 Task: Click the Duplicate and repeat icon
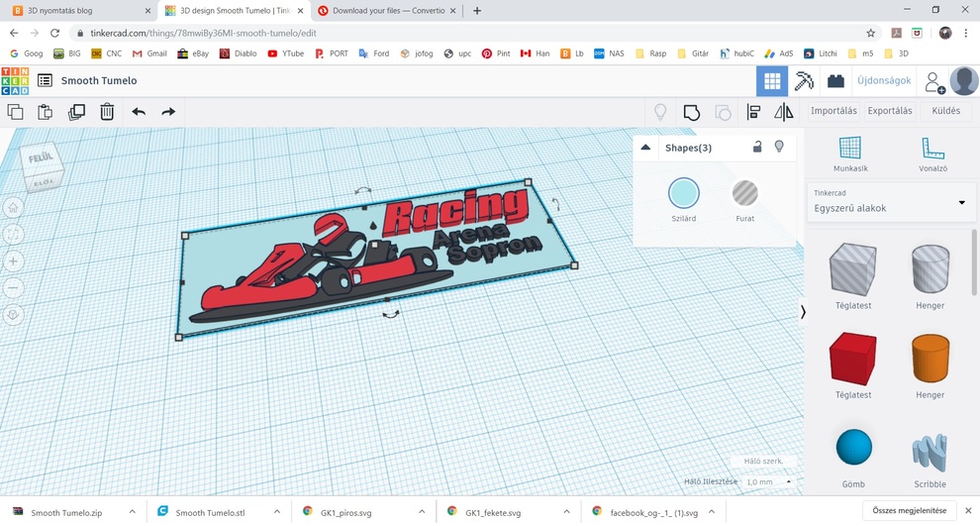76,112
